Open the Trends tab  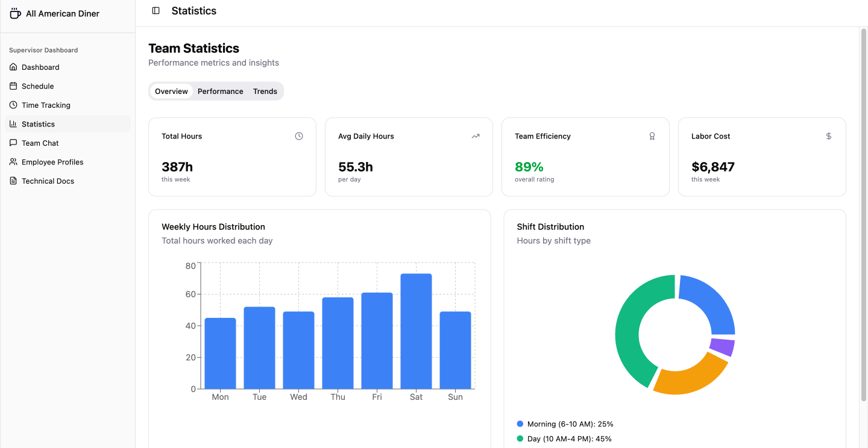(x=265, y=91)
